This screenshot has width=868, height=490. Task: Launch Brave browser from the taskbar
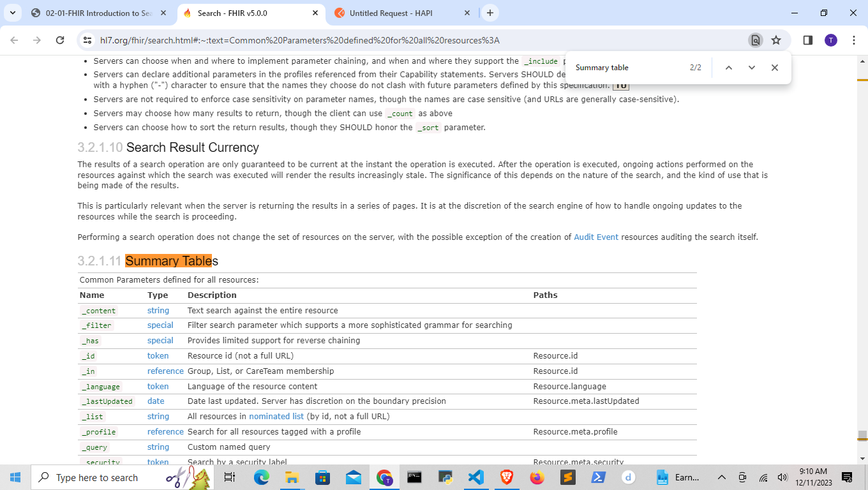pyautogui.click(x=507, y=477)
